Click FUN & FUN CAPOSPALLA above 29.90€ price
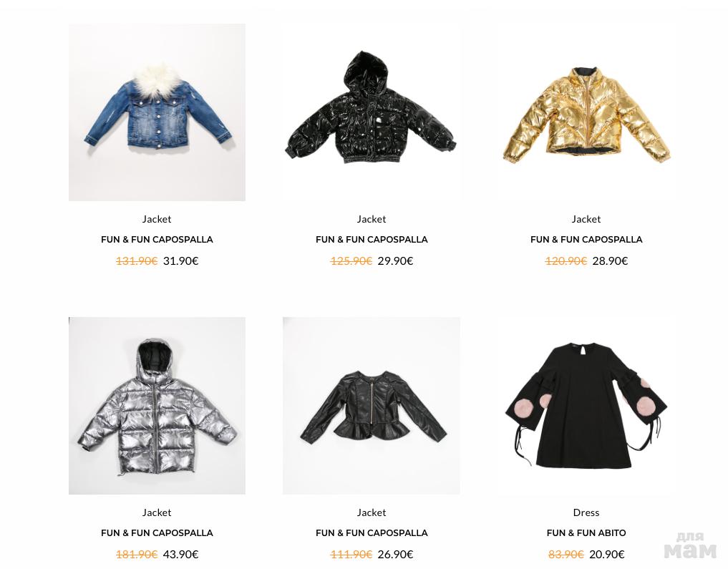 coord(372,240)
